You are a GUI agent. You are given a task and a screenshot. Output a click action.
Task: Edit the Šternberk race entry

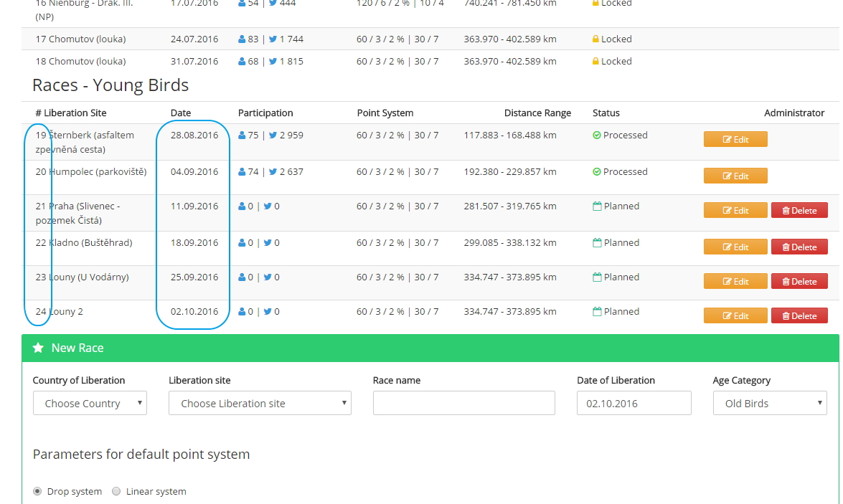pyautogui.click(x=735, y=140)
